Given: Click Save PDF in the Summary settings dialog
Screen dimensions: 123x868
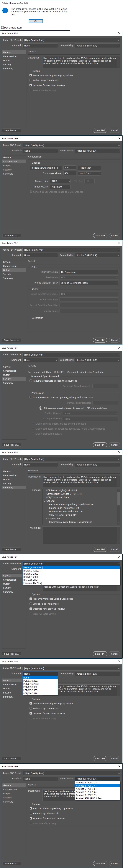Looking at the screenshot, I should [100, 549].
